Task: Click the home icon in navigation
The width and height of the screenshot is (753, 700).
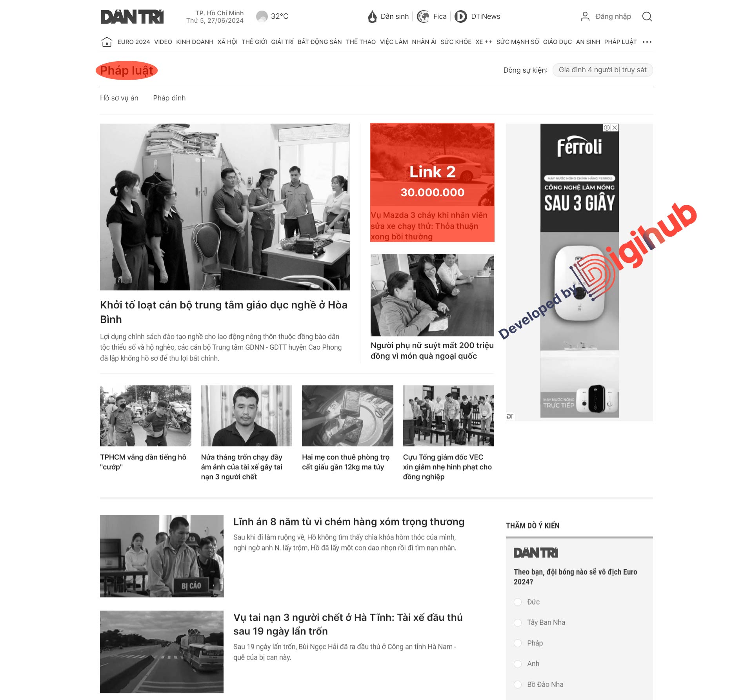Action: pyautogui.click(x=105, y=42)
